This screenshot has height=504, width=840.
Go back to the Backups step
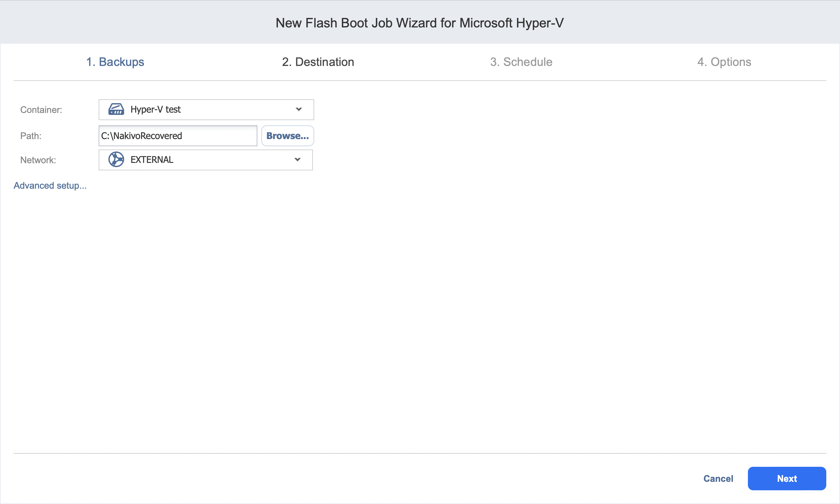tap(115, 62)
